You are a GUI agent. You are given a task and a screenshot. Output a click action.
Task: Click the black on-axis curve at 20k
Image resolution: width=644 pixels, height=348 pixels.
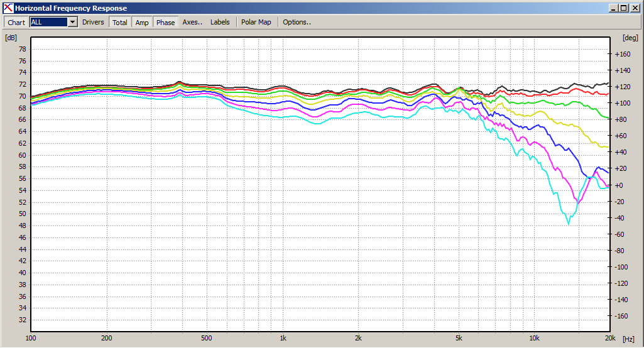click(608, 84)
